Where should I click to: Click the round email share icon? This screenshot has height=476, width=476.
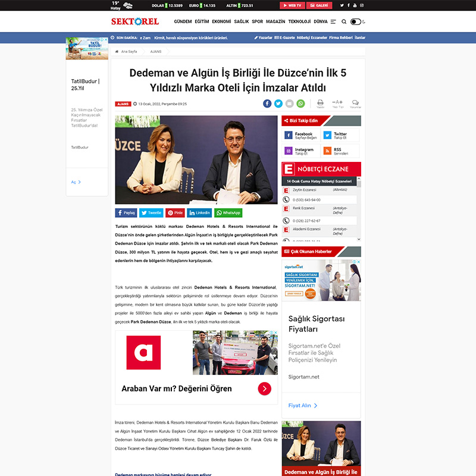coord(289,104)
